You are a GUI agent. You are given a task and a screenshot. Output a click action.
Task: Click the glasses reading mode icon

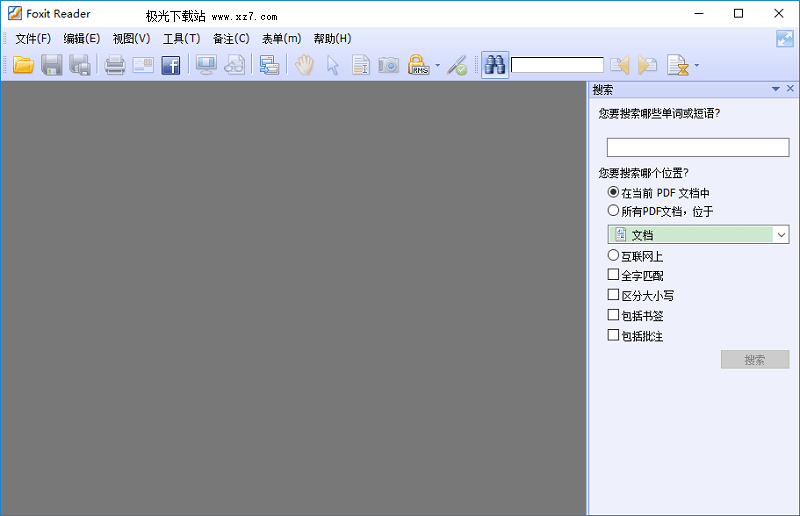(x=235, y=65)
